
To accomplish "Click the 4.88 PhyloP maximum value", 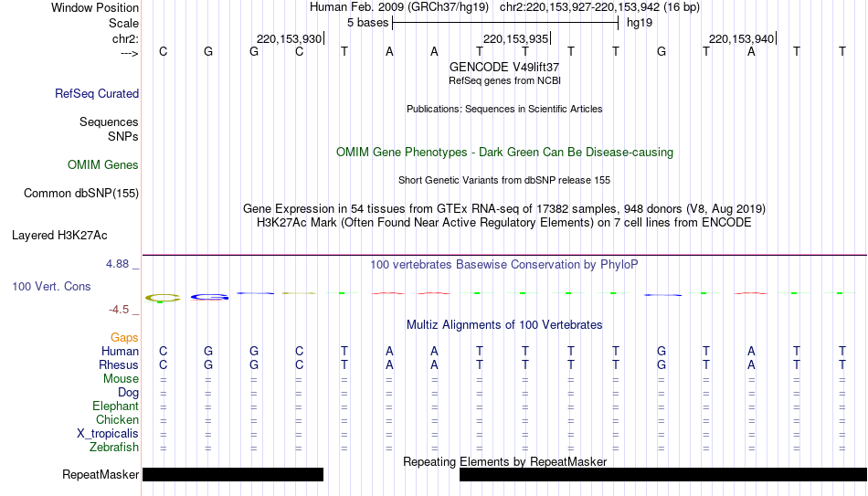I will click(x=117, y=264).
